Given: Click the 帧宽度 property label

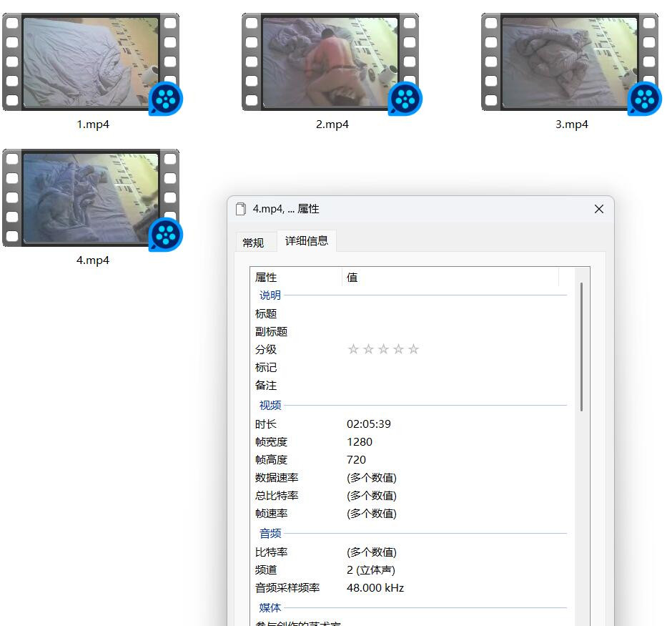Looking at the screenshot, I should pyautogui.click(x=271, y=442).
